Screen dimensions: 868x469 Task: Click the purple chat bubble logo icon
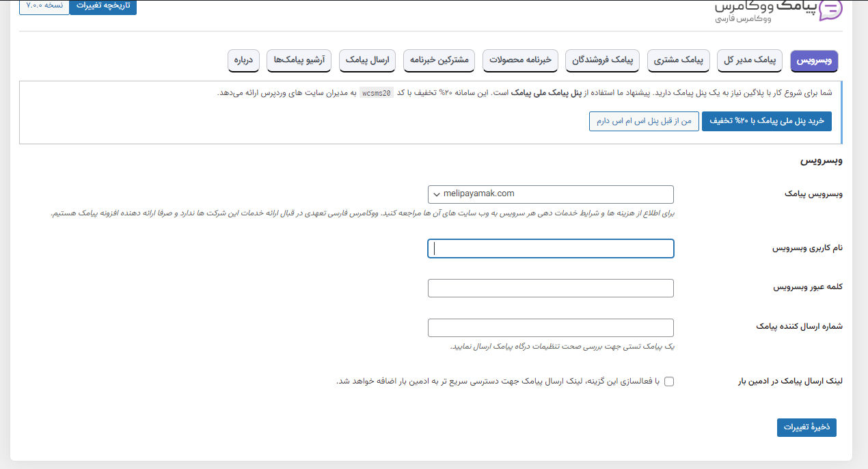tap(830, 10)
